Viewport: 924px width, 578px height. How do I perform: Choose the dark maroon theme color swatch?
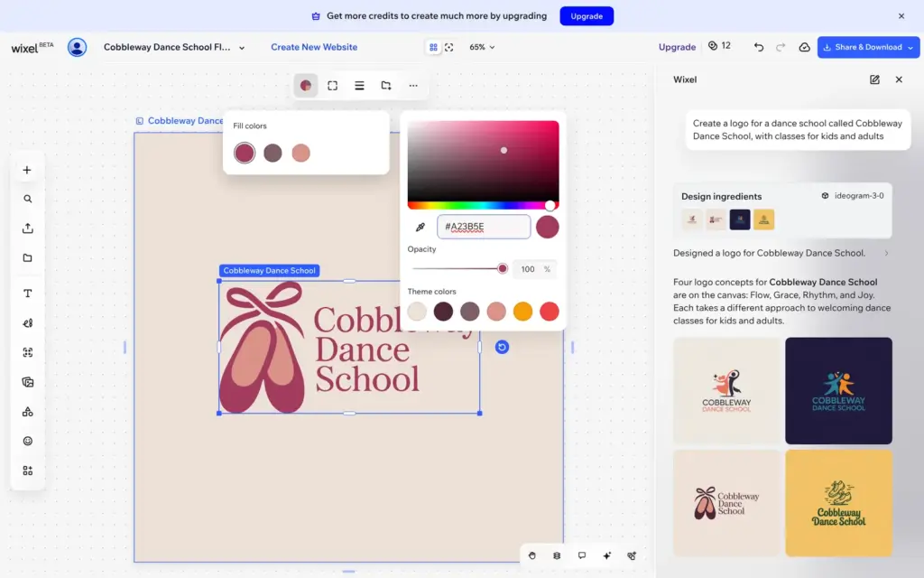click(x=443, y=312)
